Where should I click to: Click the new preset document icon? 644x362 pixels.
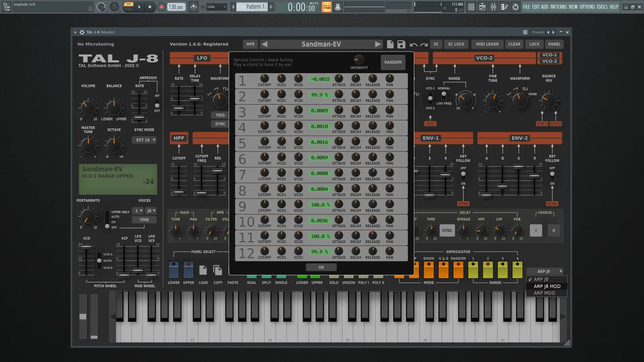pyautogui.click(x=390, y=44)
